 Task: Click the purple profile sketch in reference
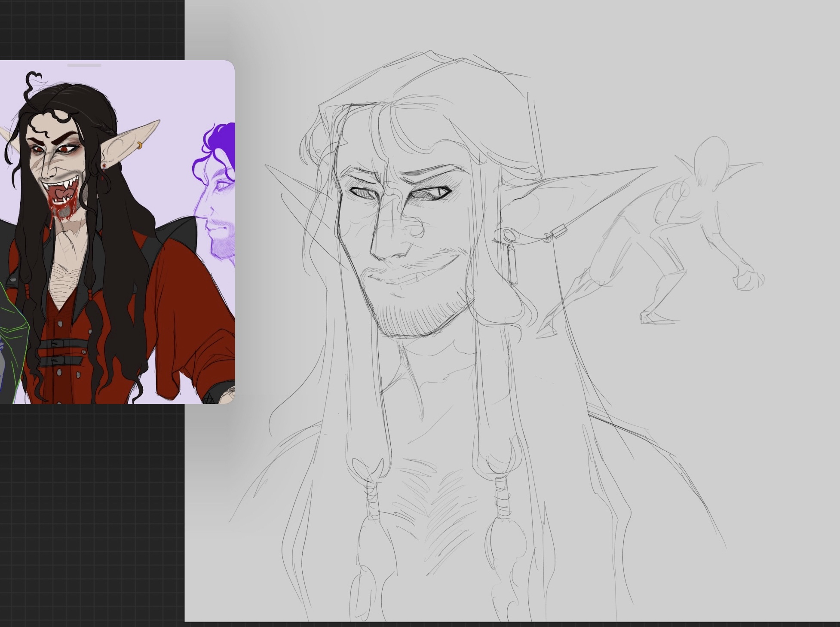click(x=220, y=193)
